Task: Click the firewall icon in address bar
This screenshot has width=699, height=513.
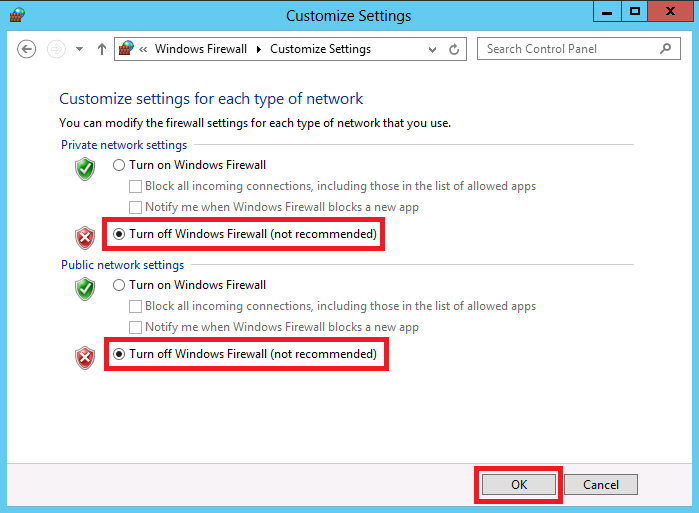Action: click(126, 48)
